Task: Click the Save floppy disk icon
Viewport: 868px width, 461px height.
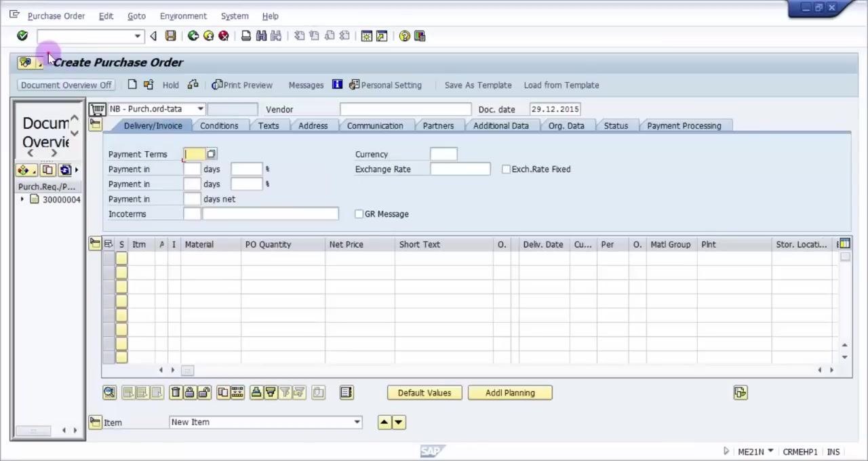Action: 171,36
